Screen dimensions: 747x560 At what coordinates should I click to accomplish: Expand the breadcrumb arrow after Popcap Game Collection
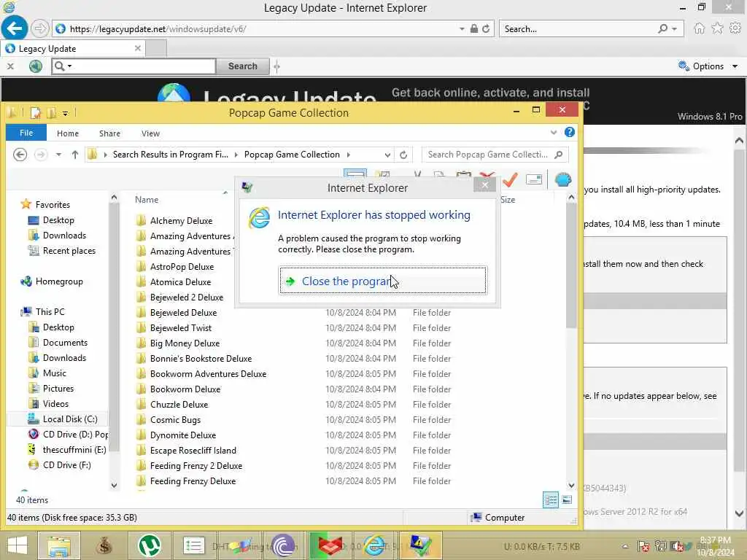click(349, 155)
